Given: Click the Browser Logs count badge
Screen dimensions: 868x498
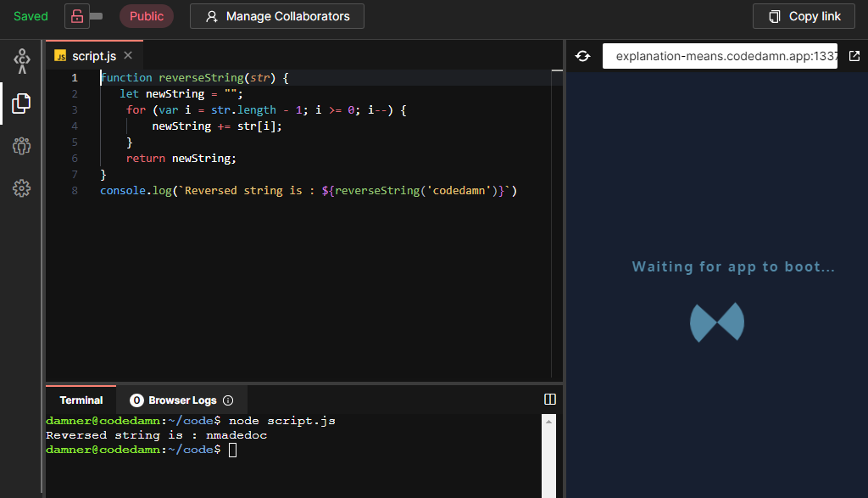Looking at the screenshot, I should point(136,400).
